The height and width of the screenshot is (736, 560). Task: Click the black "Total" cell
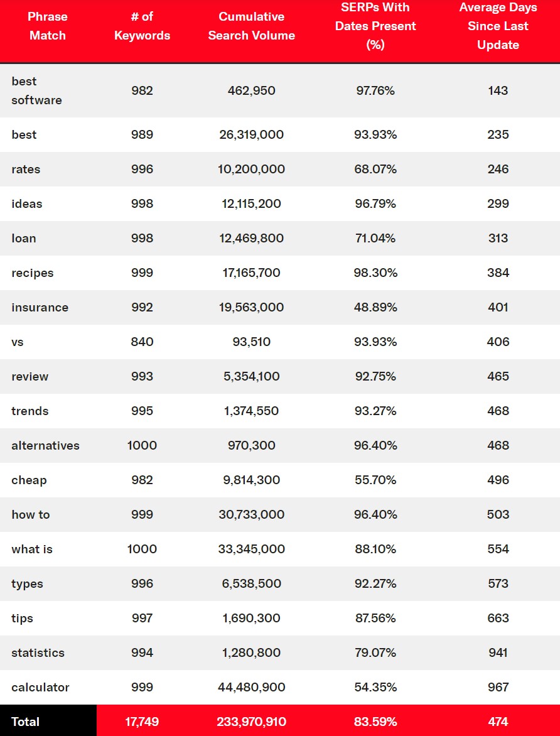point(26,722)
